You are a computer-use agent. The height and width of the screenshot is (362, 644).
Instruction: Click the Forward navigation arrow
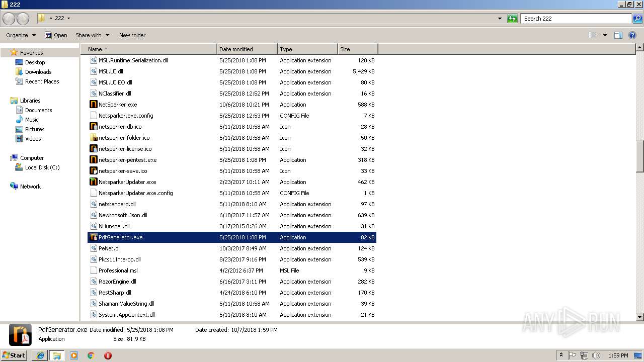pyautogui.click(x=23, y=19)
